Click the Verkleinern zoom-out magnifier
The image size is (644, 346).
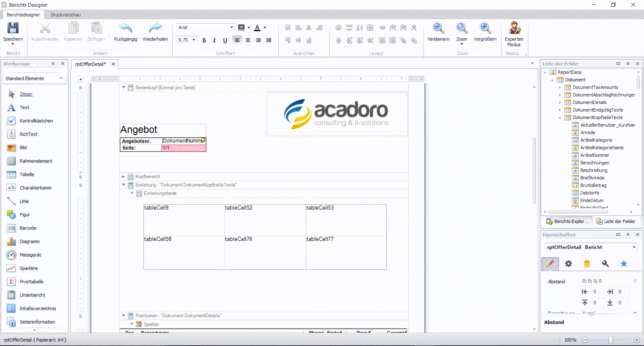tap(438, 28)
